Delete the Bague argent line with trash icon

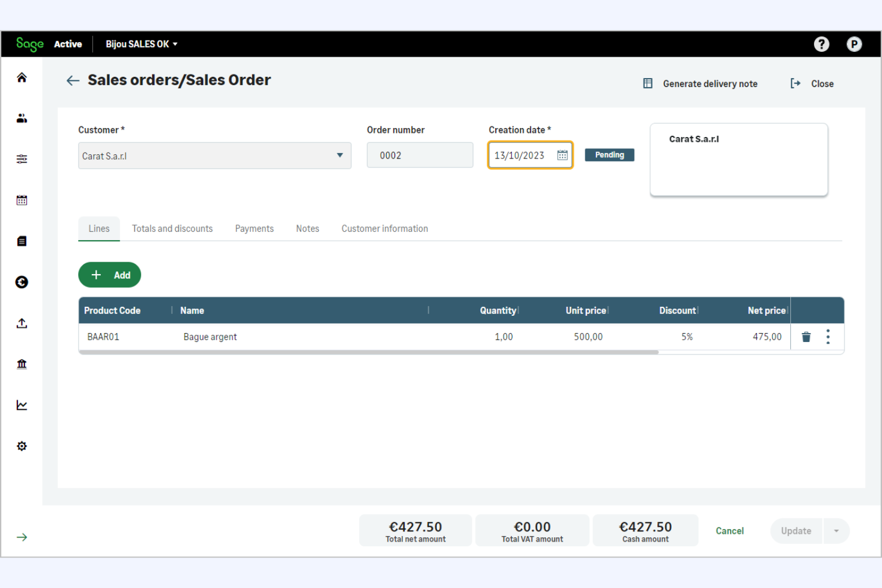[x=806, y=337]
